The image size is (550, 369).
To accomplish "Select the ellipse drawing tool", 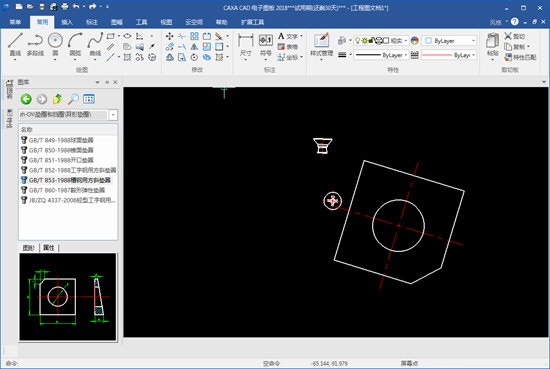I will point(127,36).
